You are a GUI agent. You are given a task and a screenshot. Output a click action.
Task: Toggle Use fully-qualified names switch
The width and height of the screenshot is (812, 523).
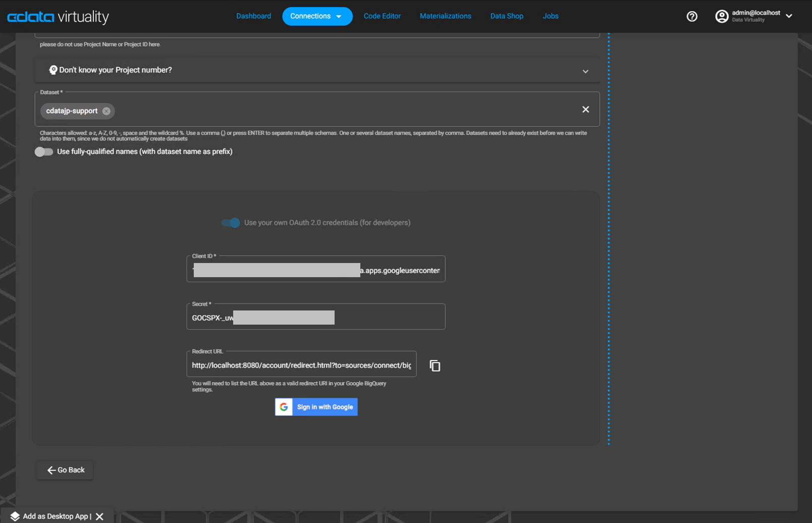tap(44, 152)
